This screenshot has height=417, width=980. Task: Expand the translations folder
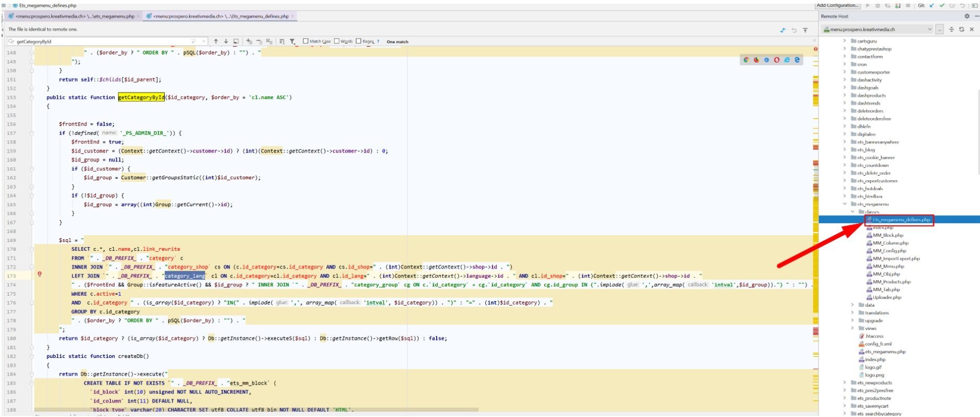[852, 313]
